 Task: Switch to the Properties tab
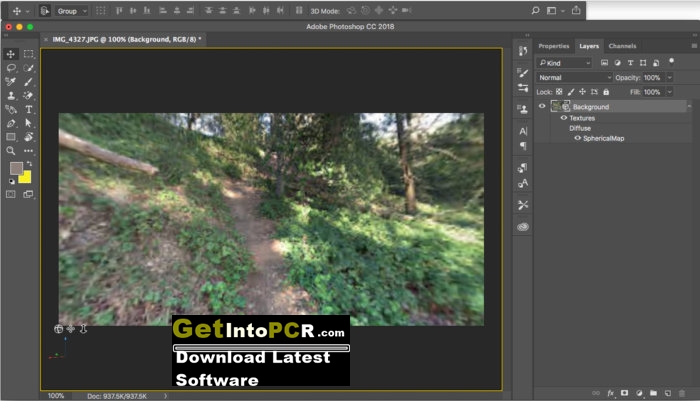(x=554, y=46)
